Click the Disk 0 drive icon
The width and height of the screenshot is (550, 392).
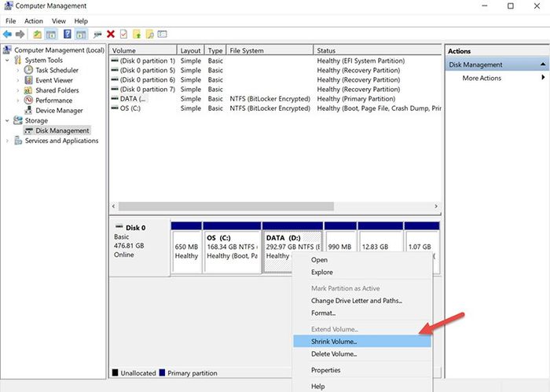tap(119, 227)
